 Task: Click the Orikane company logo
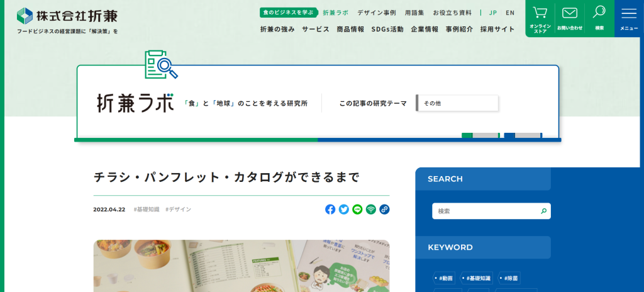67,16
